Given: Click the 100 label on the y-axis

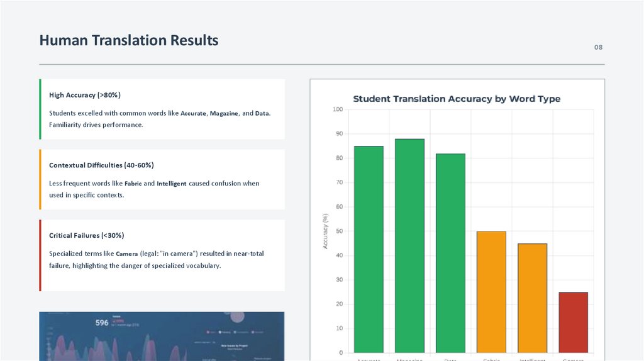Looking at the screenshot, I should click(x=338, y=110).
